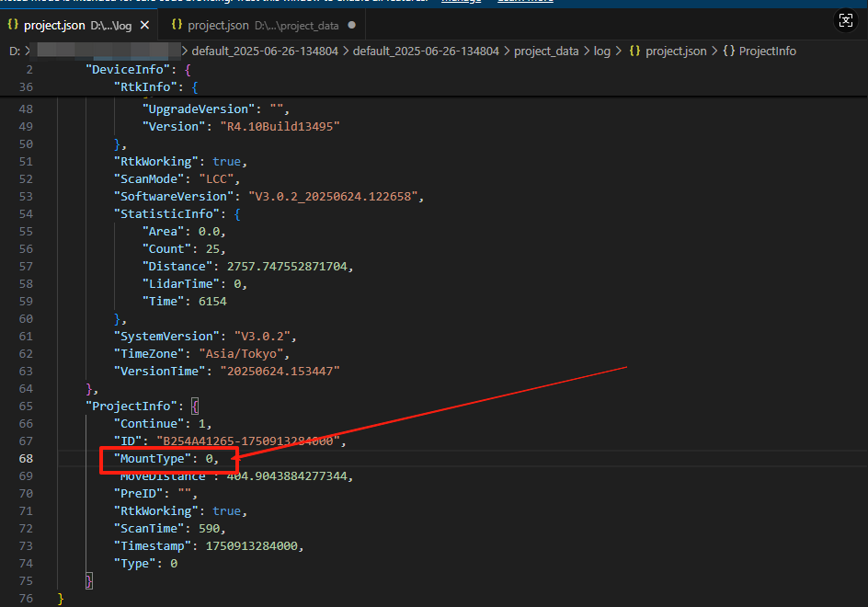Open the D: drive breadcrumb
Screen dimensions: 868x607
coord(15,51)
